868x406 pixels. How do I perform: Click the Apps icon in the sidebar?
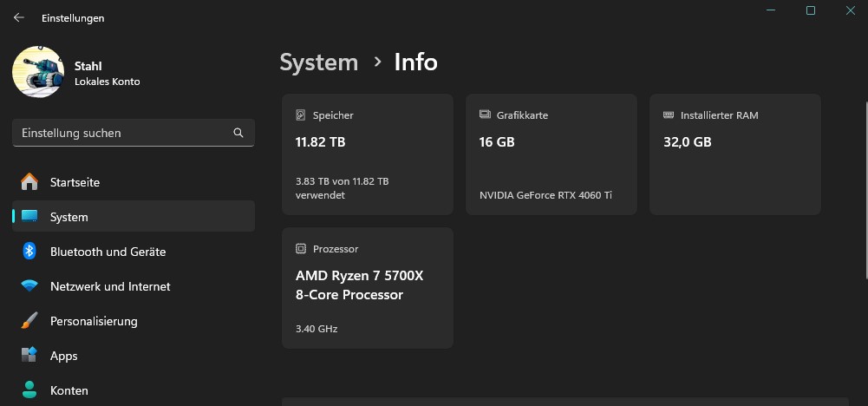[29, 356]
